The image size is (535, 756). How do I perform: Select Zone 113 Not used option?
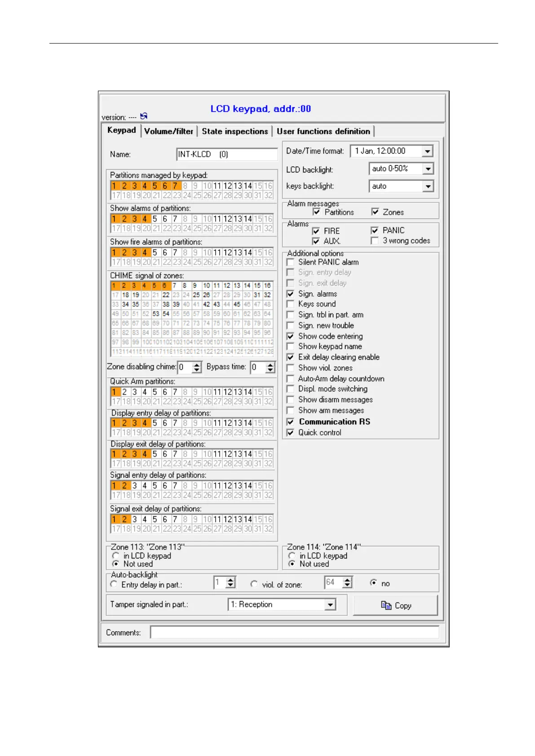coord(116,564)
